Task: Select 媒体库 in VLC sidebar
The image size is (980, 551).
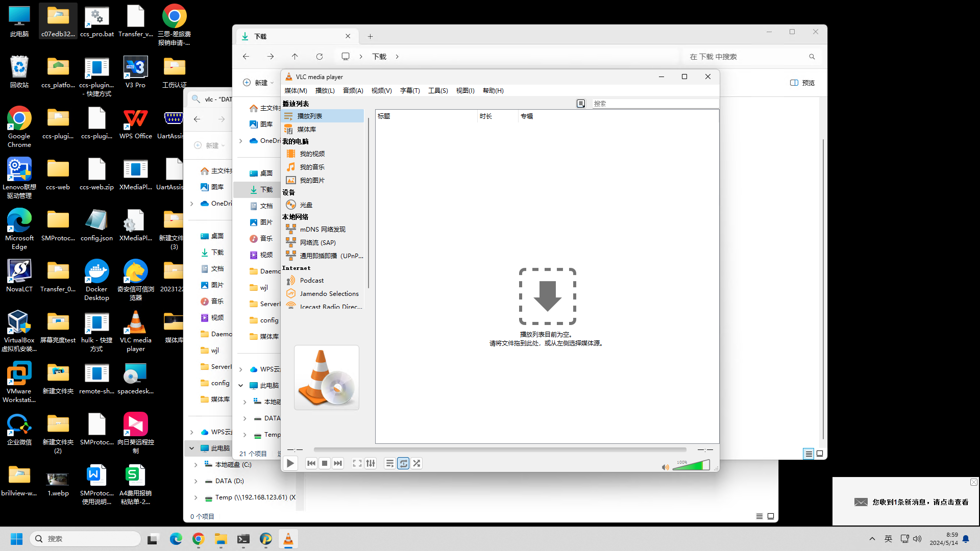Action: (323, 130)
